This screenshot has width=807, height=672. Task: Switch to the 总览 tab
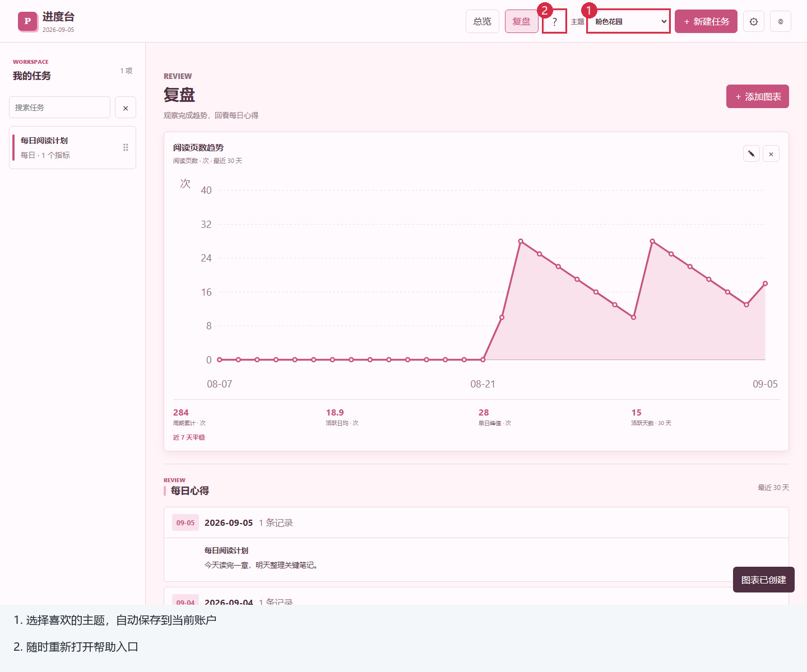[x=483, y=21]
